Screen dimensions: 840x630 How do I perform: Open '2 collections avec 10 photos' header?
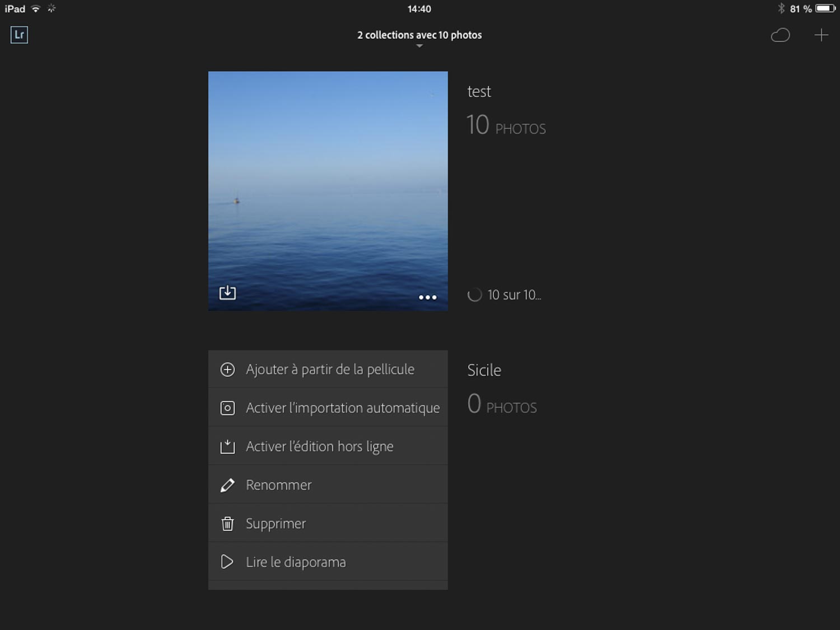click(x=419, y=35)
